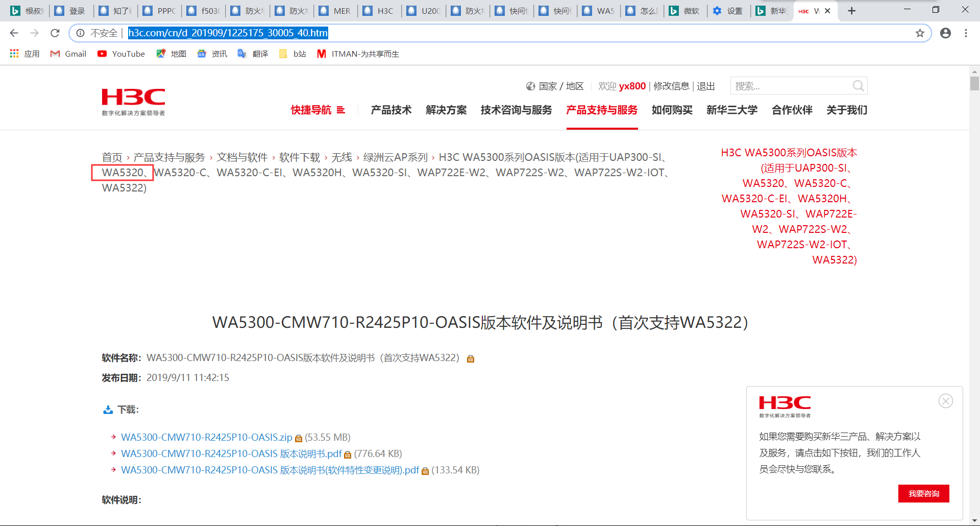The image size is (980, 526).
Task: Open the 国家 / 地区 region selector
Action: pyautogui.click(x=561, y=86)
